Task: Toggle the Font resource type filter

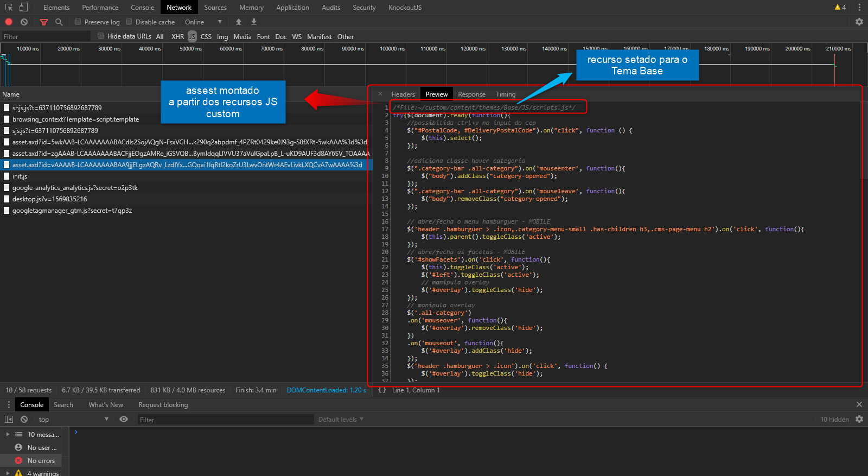Action: coord(263,36)
